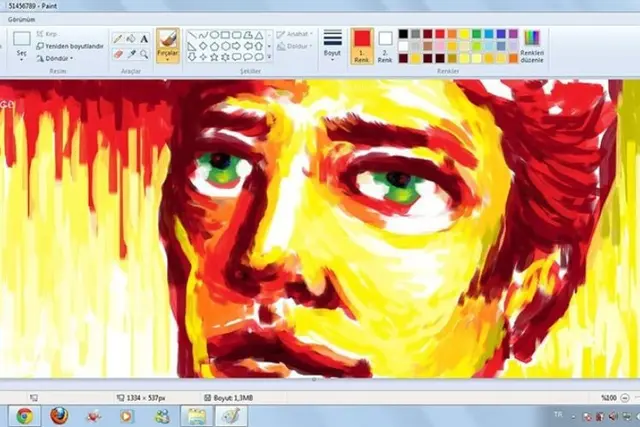Viewport: 640px width, 427px height.
Task: Choose the Fill with color bucket tool
Action: (x=131, y=39)
